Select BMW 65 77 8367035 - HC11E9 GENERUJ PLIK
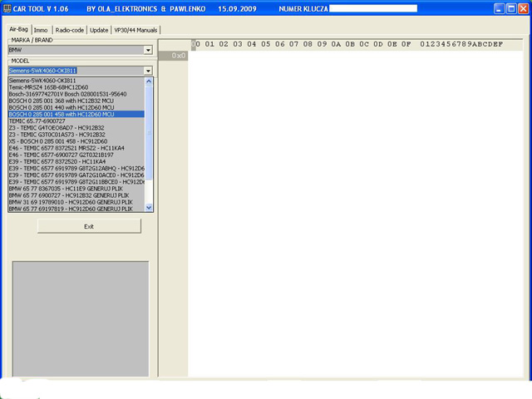Viewport: 532px width, 399px height. tap(76, 189)
